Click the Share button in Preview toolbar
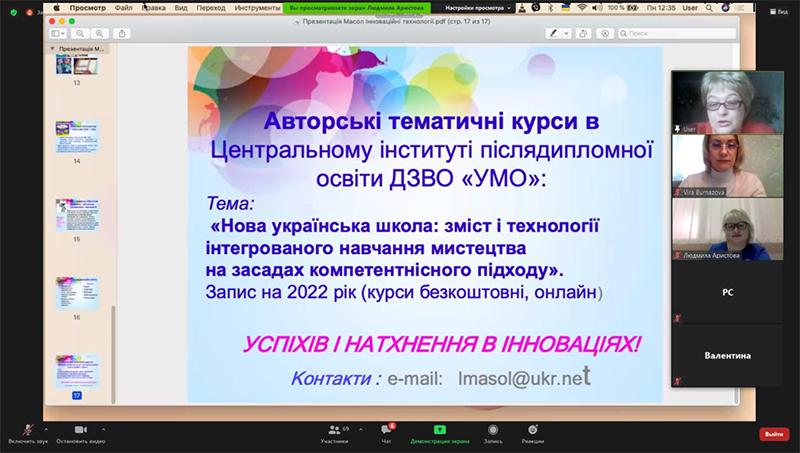 tap(122, 33)
